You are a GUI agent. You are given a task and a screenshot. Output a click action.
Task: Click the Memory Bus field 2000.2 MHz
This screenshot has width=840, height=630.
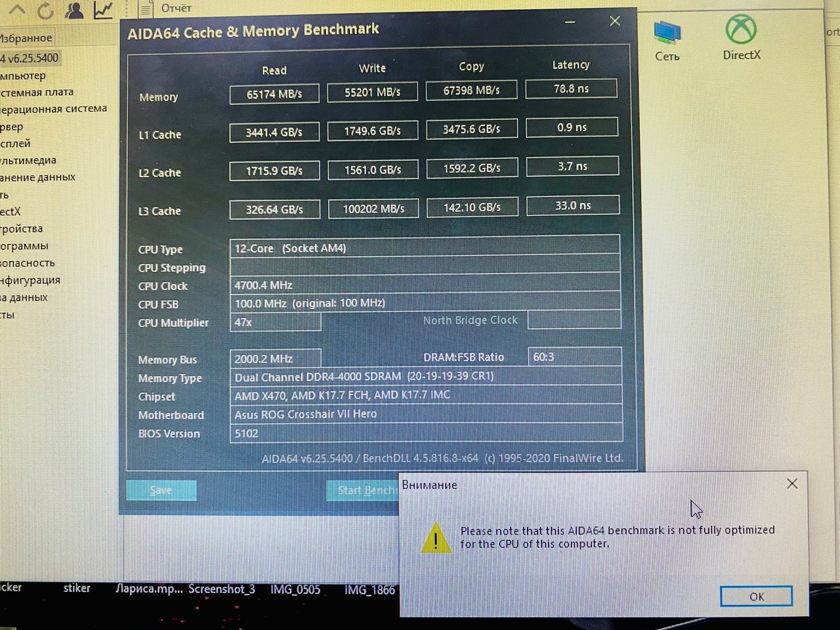(x=276, y=358)
